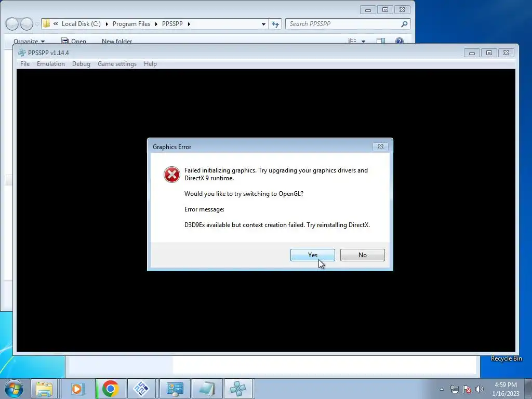Click PPSSPP icon in taskbar

(238, 389)
